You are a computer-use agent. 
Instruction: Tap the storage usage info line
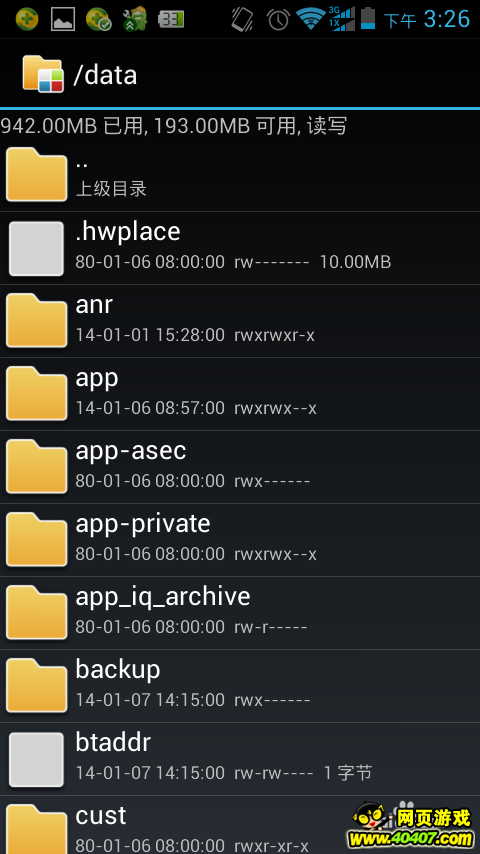(174, 126)
